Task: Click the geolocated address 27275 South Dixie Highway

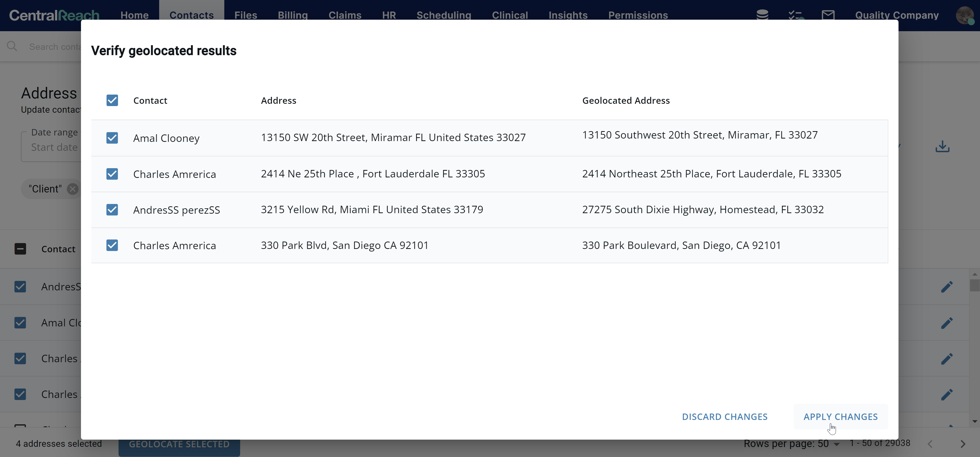Action: [703, 210]
